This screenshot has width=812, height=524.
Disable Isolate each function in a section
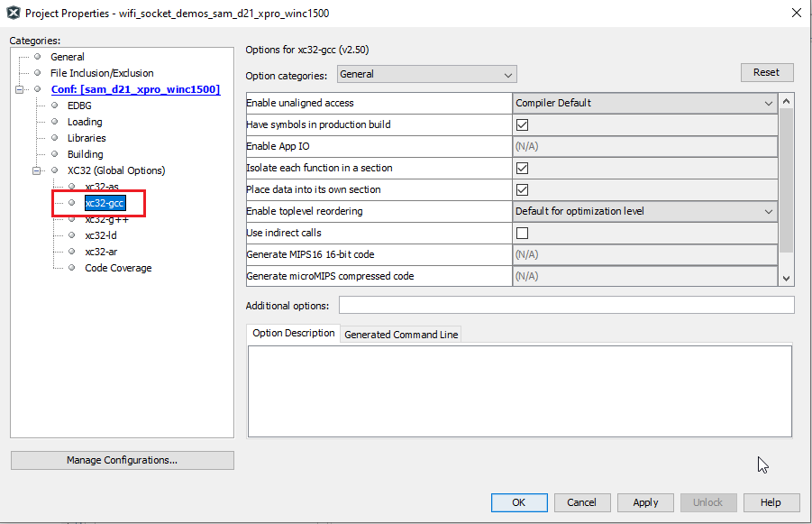[x=521, y=168]
